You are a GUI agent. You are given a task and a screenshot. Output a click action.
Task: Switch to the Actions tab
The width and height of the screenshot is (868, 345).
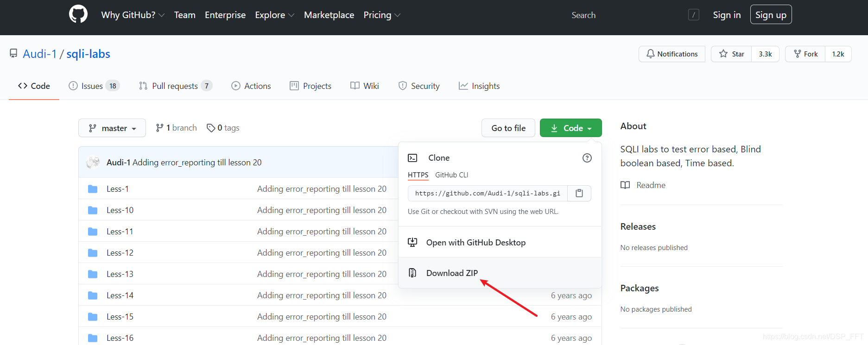point(251,86)
